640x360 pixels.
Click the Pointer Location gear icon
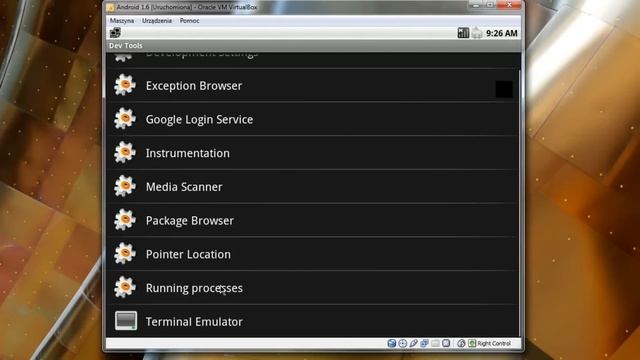[x=125, y=253]
